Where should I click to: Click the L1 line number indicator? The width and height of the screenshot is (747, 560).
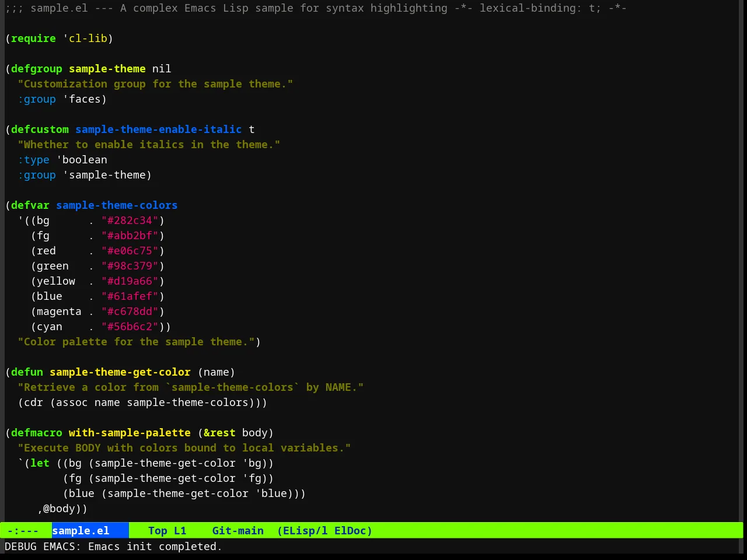180,531
